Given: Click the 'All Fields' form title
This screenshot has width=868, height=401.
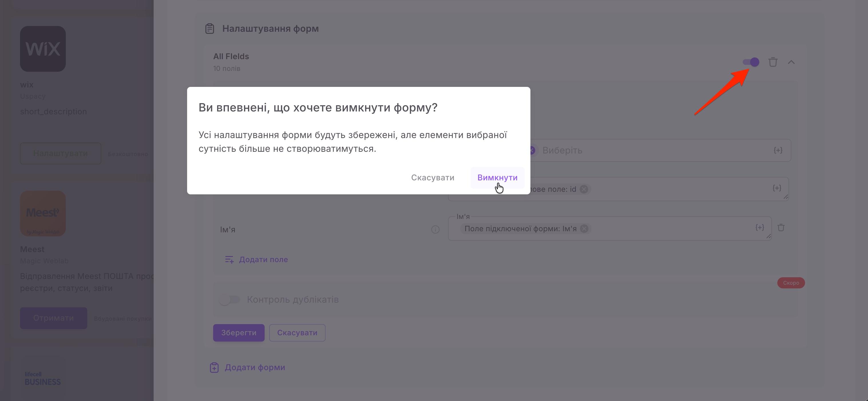Looking at the screenshot, I should (x=231, y=57).
